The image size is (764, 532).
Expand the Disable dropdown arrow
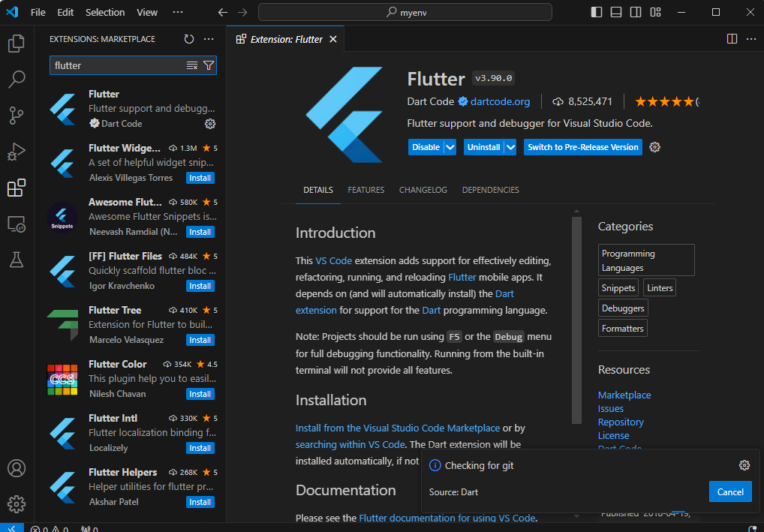click(450, 147)
